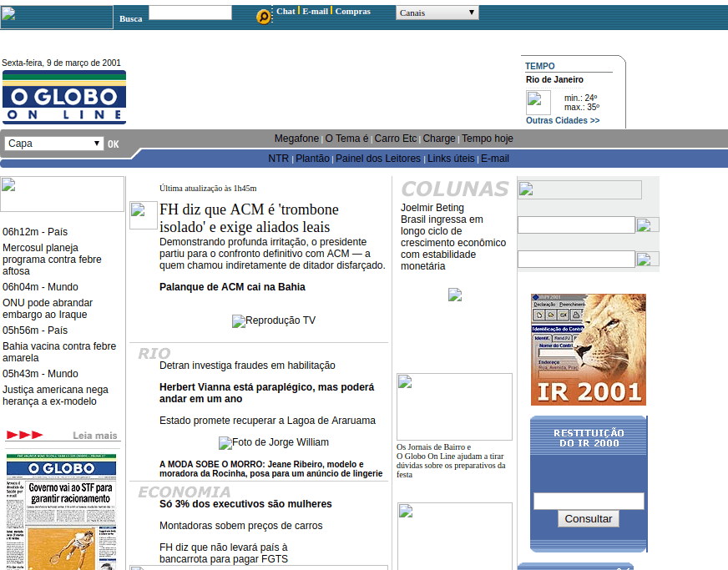The height and width of the screenshot is (570, 728).
Task: Click submit icon beside second right-panel field
Action: (x=647, y=259)
